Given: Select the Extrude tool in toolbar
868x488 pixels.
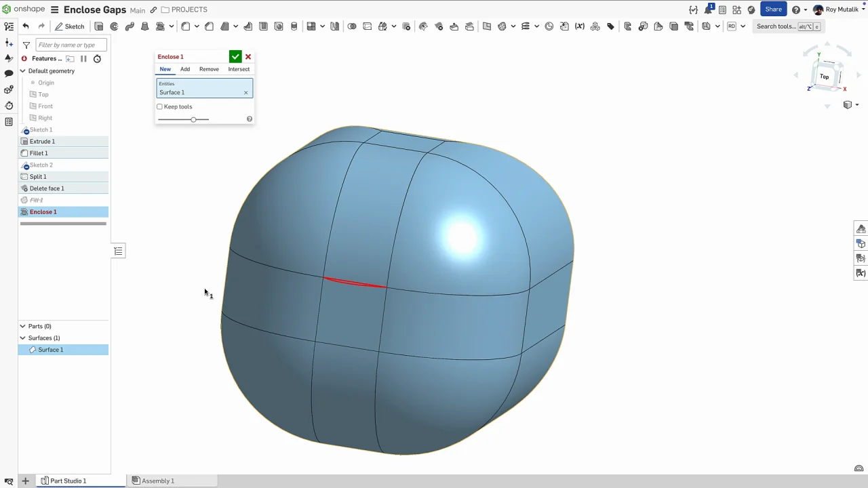Looking at the screenshot, I should pos(99,26).
